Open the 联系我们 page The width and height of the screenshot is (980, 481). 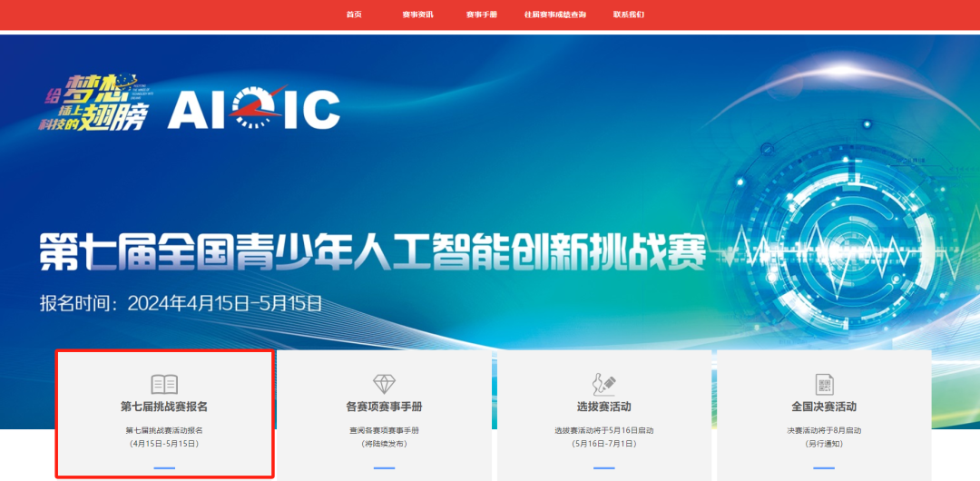point(629,15)
